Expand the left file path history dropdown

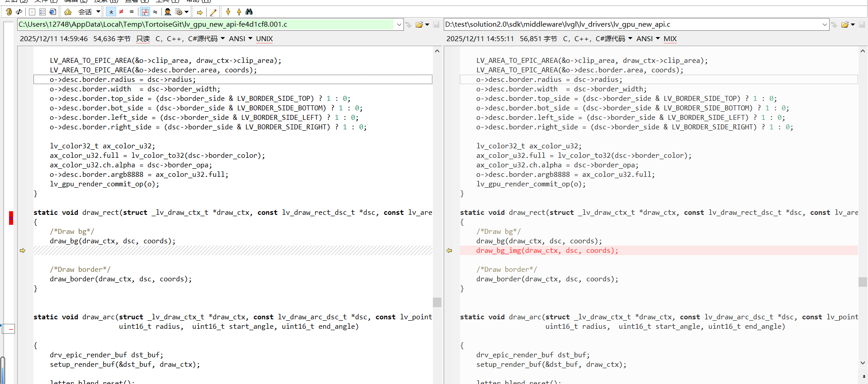pyautogui.click(x=399, y=24)
